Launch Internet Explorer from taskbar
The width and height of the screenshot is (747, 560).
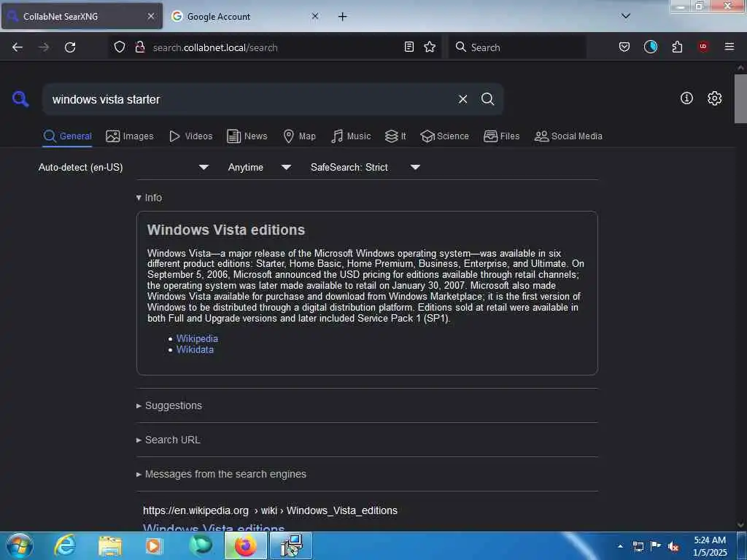[65, 545]
